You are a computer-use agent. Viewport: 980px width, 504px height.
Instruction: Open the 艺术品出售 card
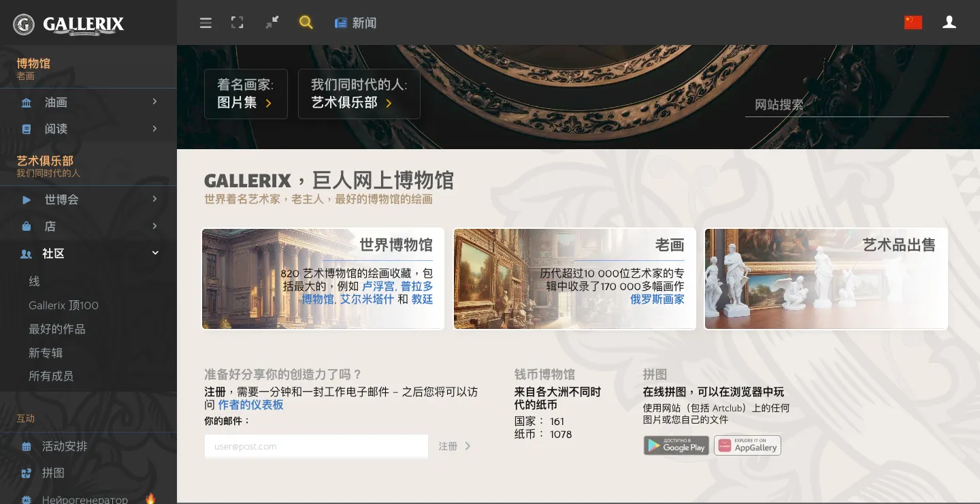coord(826,279)
